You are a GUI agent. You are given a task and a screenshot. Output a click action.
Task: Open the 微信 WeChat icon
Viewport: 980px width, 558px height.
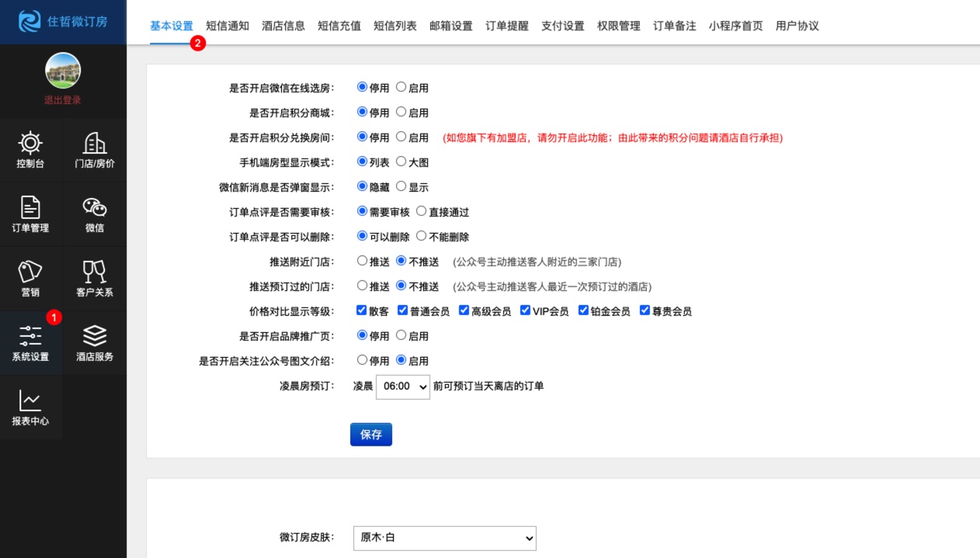[x=95, y=208]
